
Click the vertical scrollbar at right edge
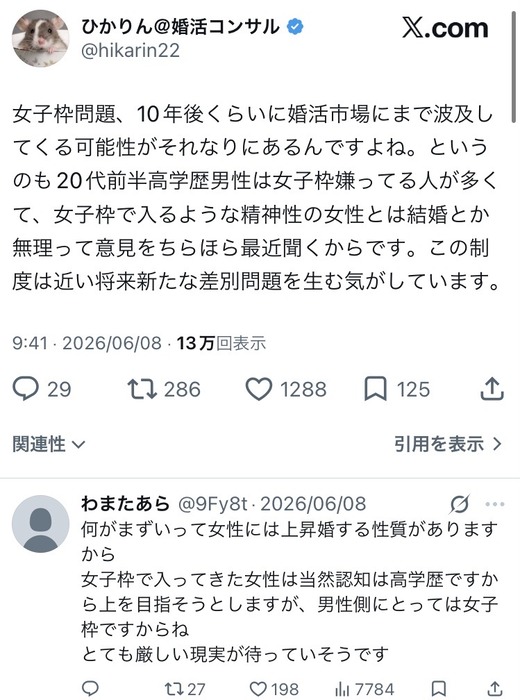pyautogui.click(x=513, y=67)
